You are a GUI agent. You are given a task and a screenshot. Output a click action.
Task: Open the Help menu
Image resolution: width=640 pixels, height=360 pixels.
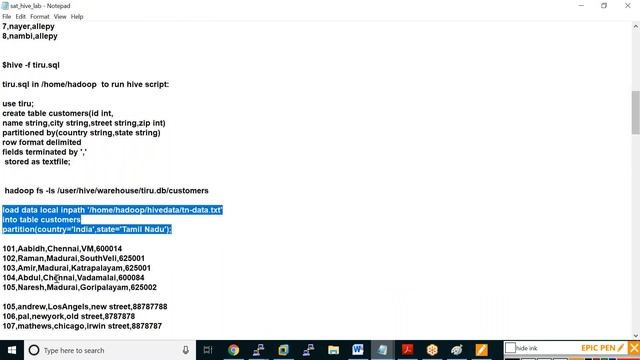point(77,17)
